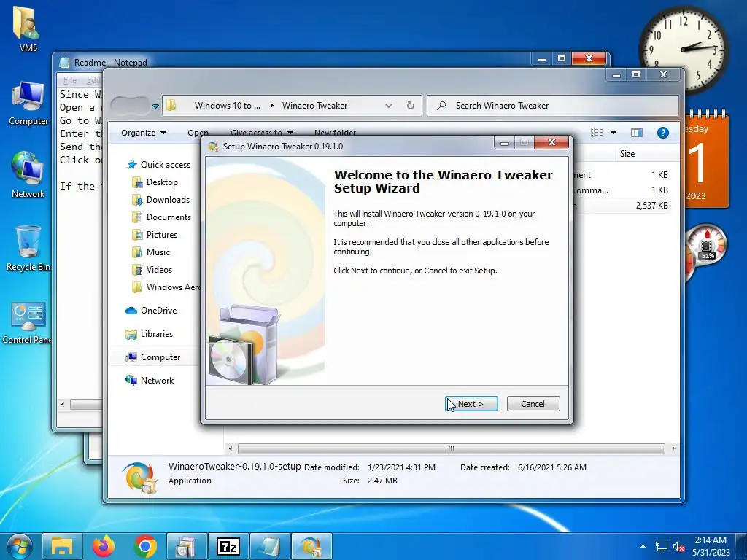Screen dimensions: 747x560
Task: Open the 7-Zip taskbar icon
Action: point(228,546)
